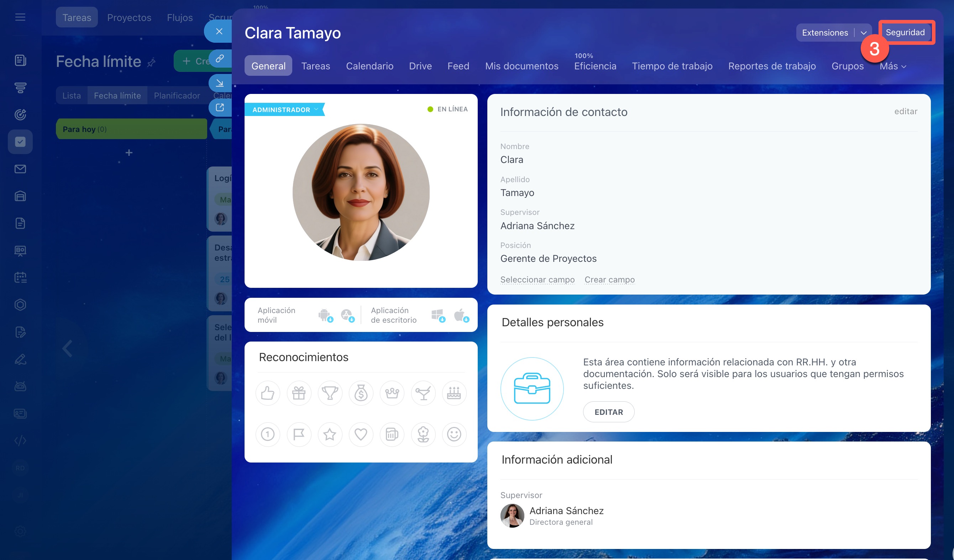954x560 pixels.
Task: Click Clara Tamayo's profile photo
Action: click(x=361, y=192)
